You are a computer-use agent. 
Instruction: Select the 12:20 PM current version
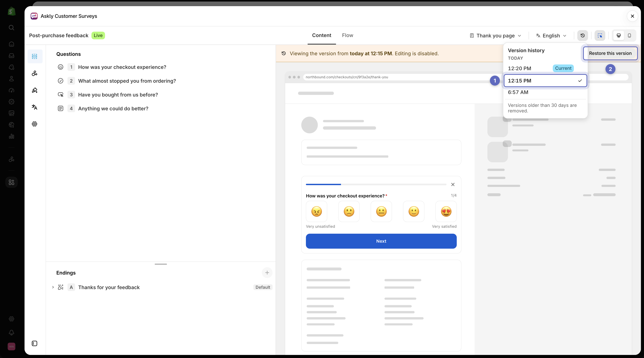(x=545, y=68)
